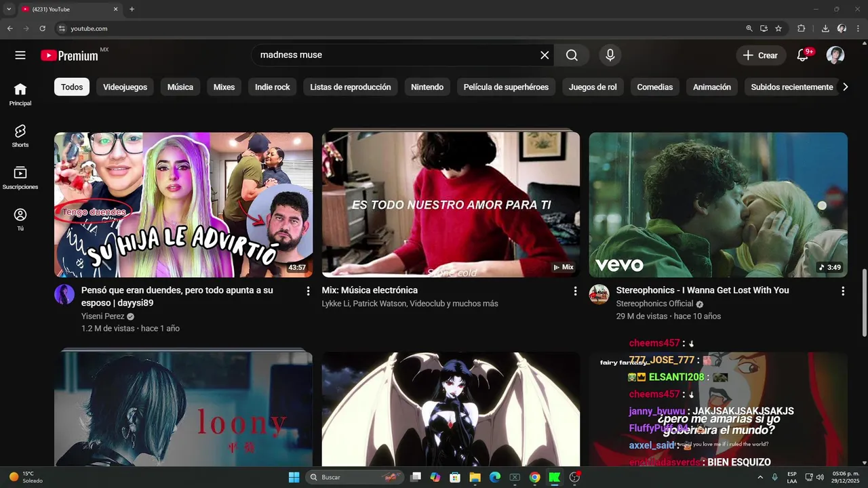The height and width of the screenshot is (488, 868).
Task: Start voice search with the microphone icon
Action: 610,56
